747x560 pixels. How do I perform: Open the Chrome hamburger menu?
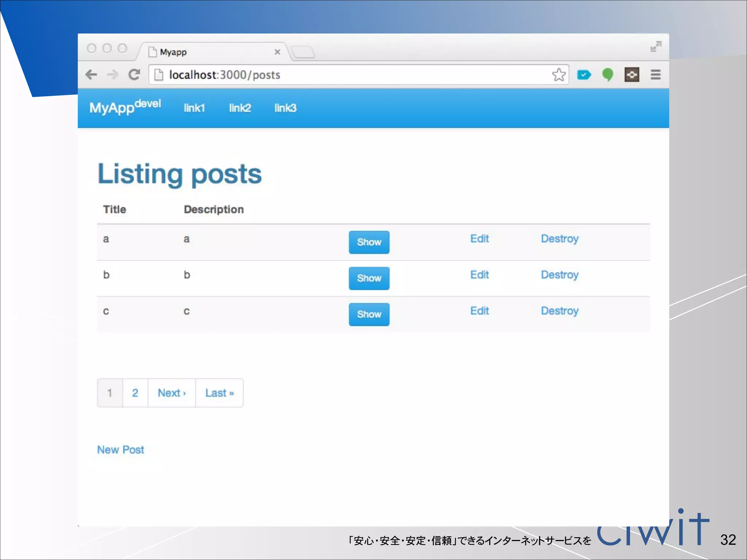click(655, 75)
